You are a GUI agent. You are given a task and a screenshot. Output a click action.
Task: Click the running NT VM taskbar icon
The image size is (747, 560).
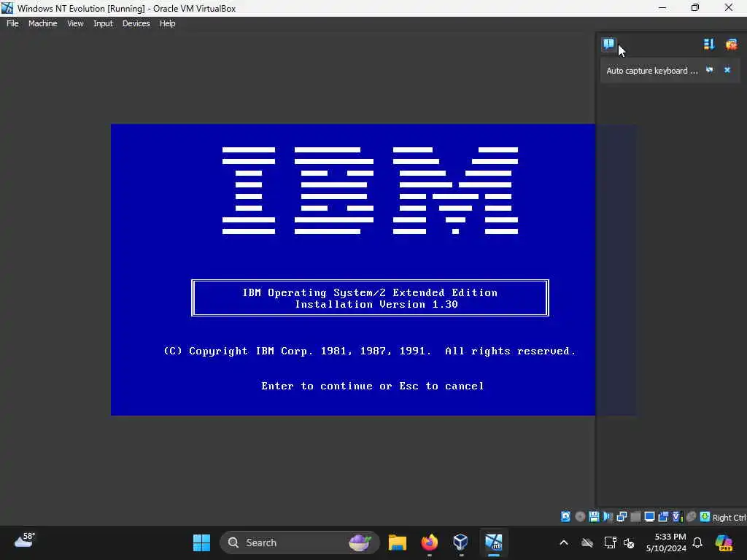(x=494, y=542)
